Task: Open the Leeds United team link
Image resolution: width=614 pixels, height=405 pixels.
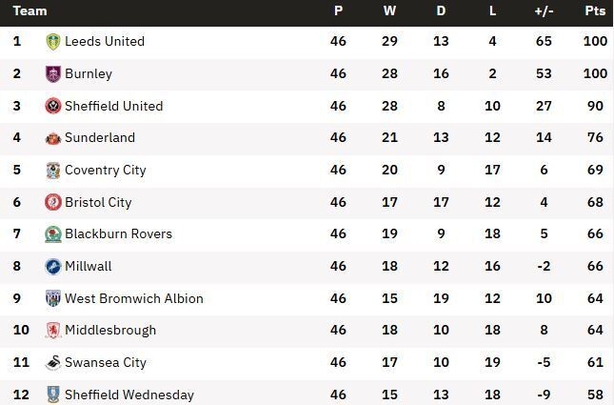Action: pyautogui.click(x=105, y=41)
